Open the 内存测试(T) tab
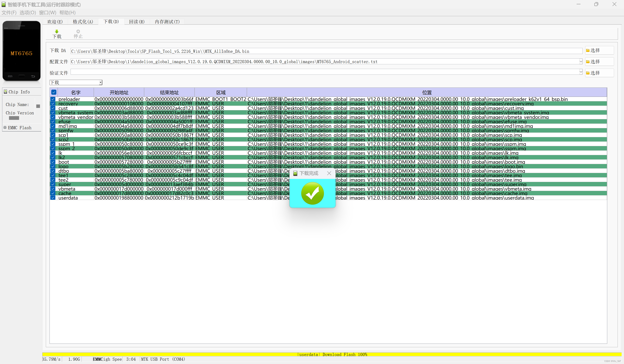Image resolution: width=624 pixels, height=364 pixels. tap(167, 22)
